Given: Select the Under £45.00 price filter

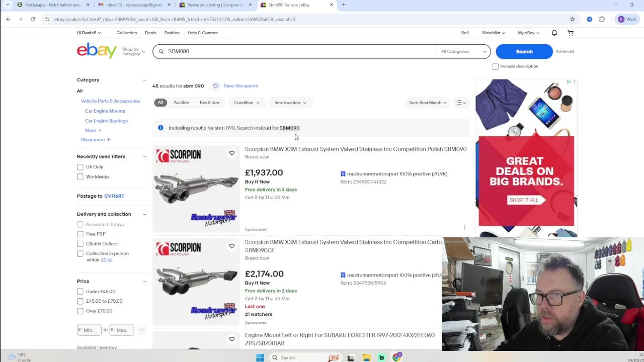Looking at the screenshot, I should click(x=80, y=292).
